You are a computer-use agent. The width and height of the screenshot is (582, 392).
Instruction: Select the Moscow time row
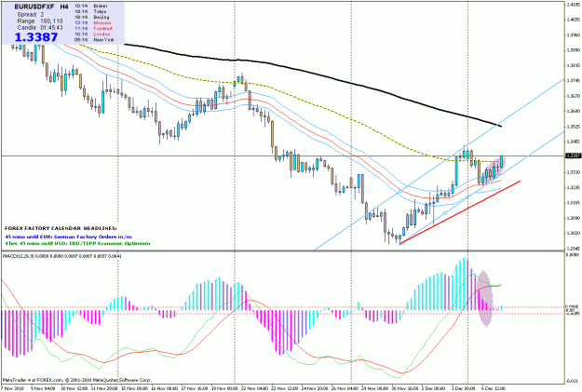pos(93,23)
